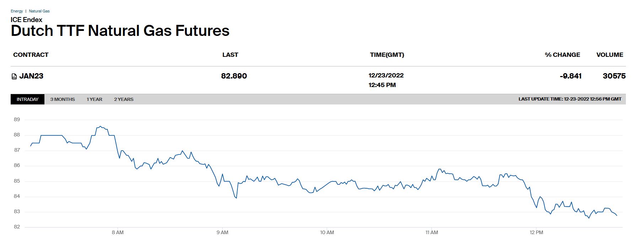Click the 30575 volume figure

tap(614, 76)
